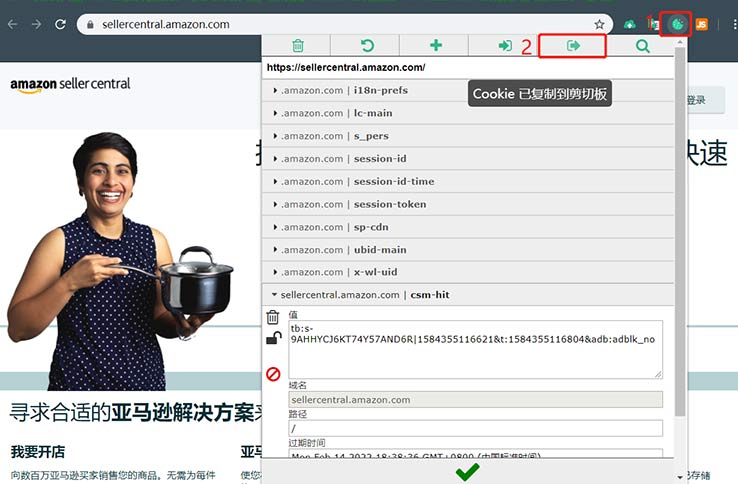The width and height of the screenshot is (738, 484).
Task: Click the search cookies magnifier icon
Action: pyautogui.click(x=642, y=46)
